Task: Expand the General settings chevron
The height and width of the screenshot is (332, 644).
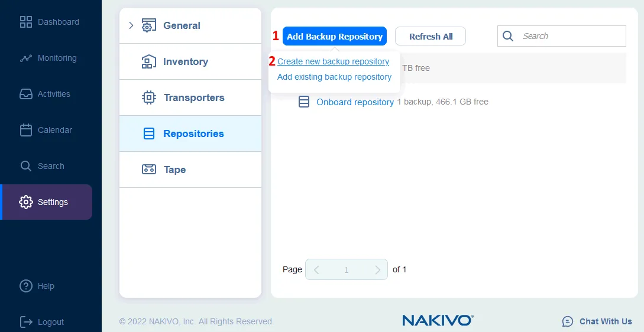Action: coord(131,25)
